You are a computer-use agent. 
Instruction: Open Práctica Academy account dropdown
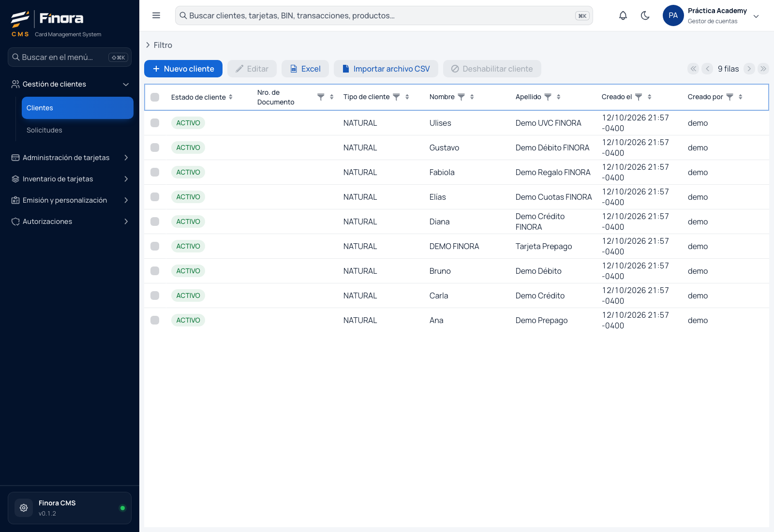[756, 16]
